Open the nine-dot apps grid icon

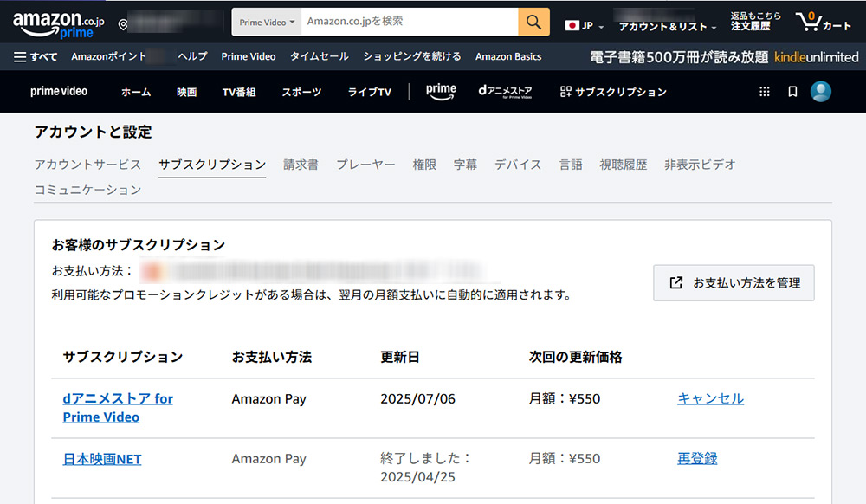[765, 92]
